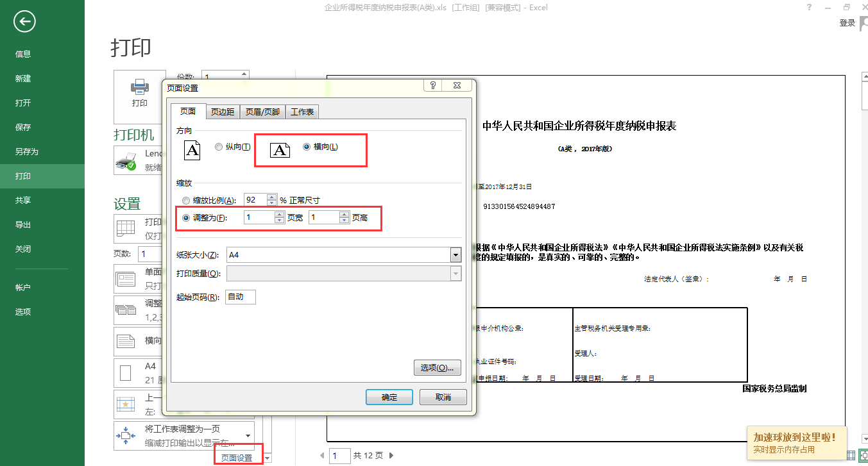Image resolution: width=868 pixels, height=466 pixels.
Task: Open the 打开 backstage menu
Action: 42,103
